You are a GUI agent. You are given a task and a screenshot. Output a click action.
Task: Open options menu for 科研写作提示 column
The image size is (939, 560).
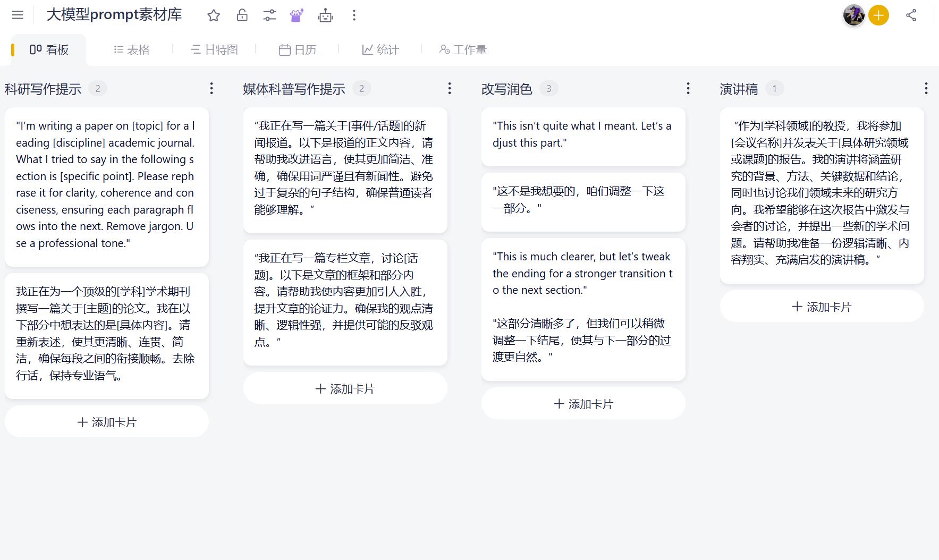pyautogui.click(x=212, y=89)
